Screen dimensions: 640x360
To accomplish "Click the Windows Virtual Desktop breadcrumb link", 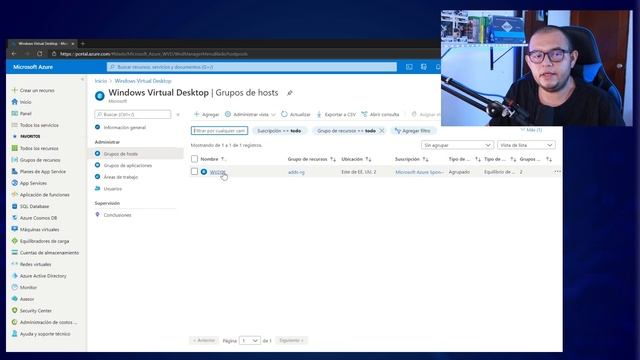I will click(143, 81).
